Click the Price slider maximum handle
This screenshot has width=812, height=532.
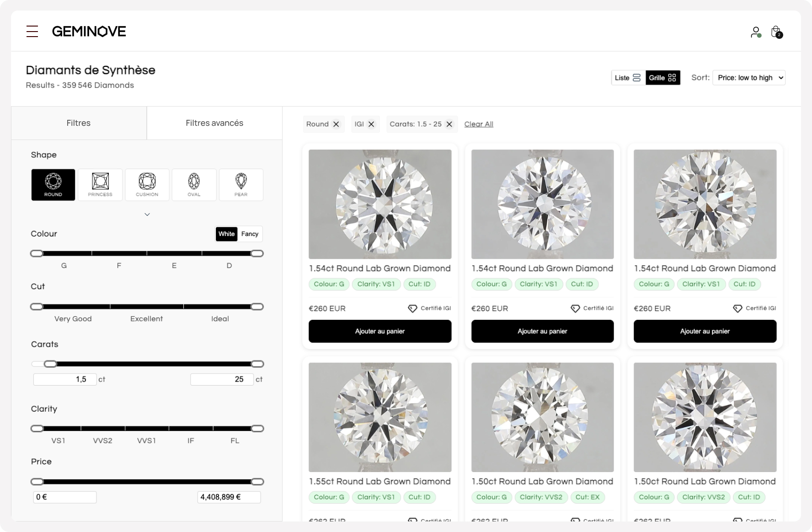tap(257, 482)
